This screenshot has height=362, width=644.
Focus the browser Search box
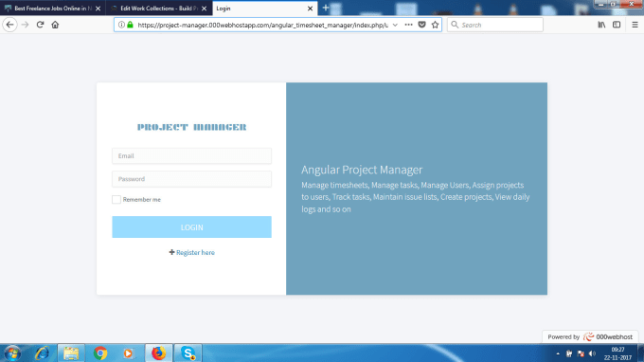tap(495, 25)
